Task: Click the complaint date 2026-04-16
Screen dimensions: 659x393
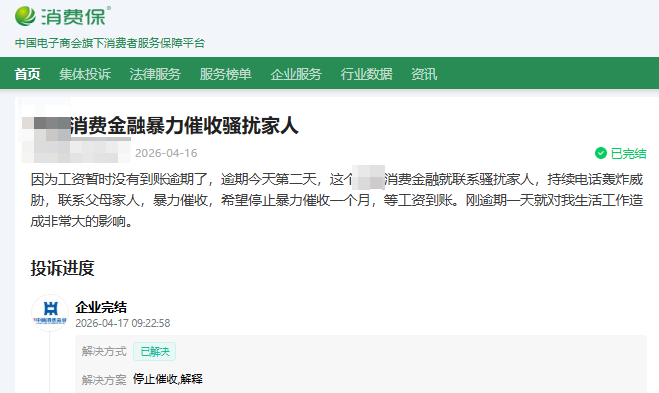Action: 166,153
